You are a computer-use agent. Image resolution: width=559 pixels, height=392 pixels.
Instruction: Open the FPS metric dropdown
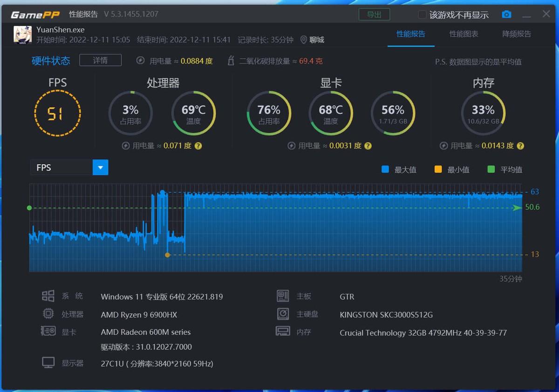pos(100,167)
